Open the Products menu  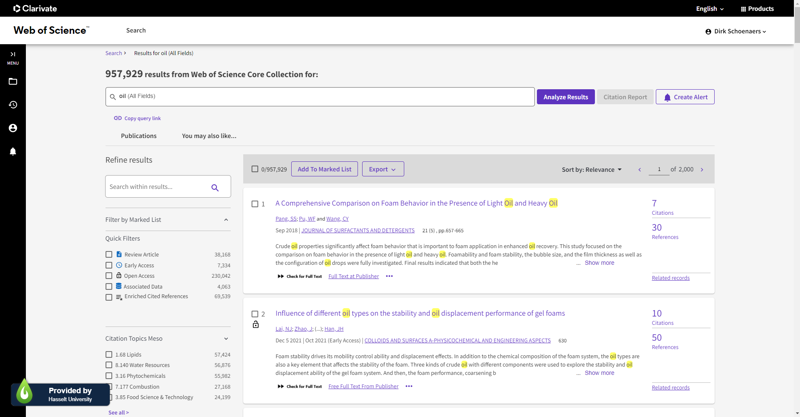click(757, 9)
